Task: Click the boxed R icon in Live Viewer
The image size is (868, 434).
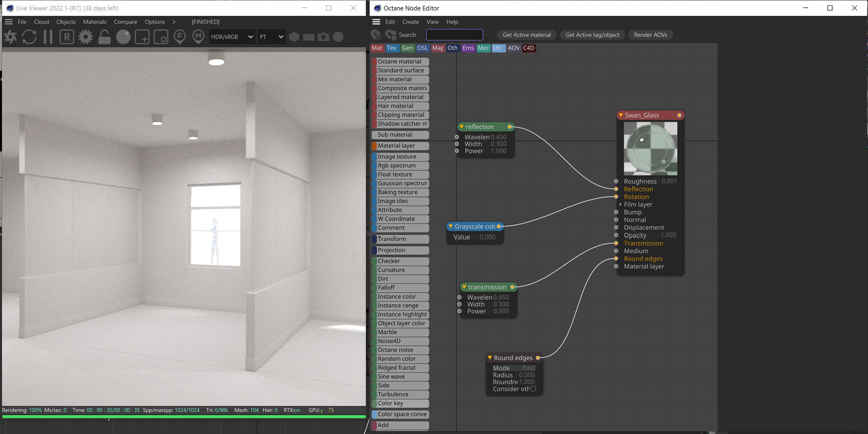Action: [66, 37]
